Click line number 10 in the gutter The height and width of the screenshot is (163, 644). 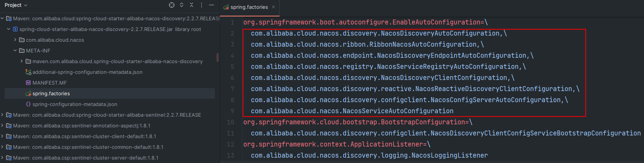(230, 122)
